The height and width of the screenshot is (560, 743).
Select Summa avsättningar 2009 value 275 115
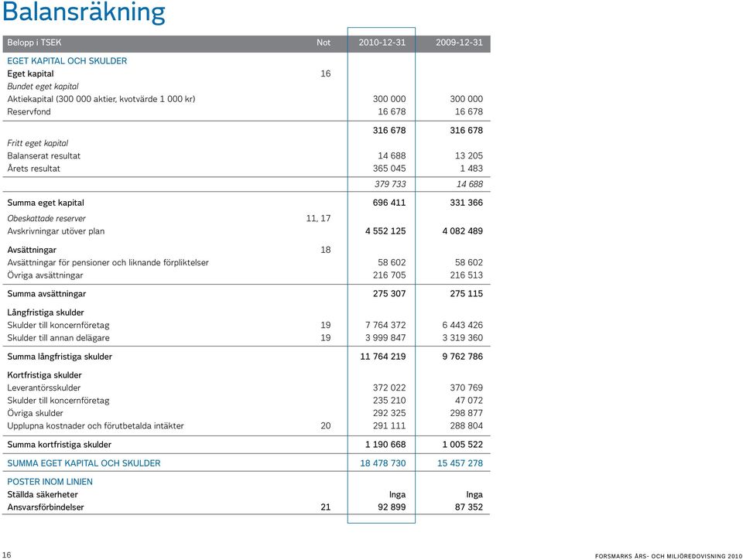tap(466, 293)
